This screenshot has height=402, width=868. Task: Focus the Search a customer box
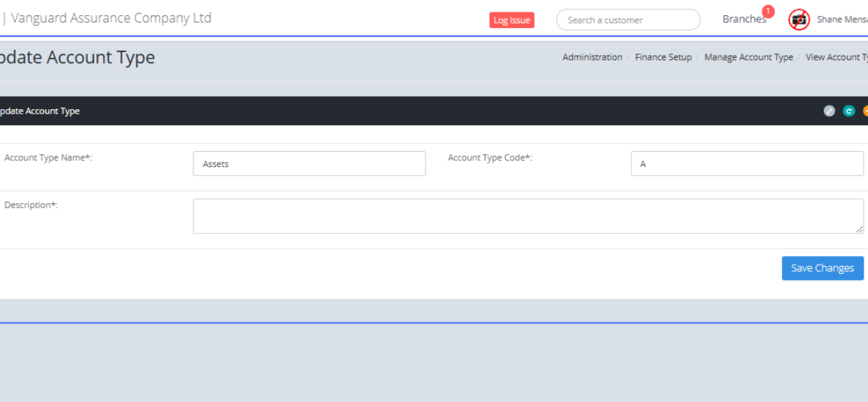point(628,20)
